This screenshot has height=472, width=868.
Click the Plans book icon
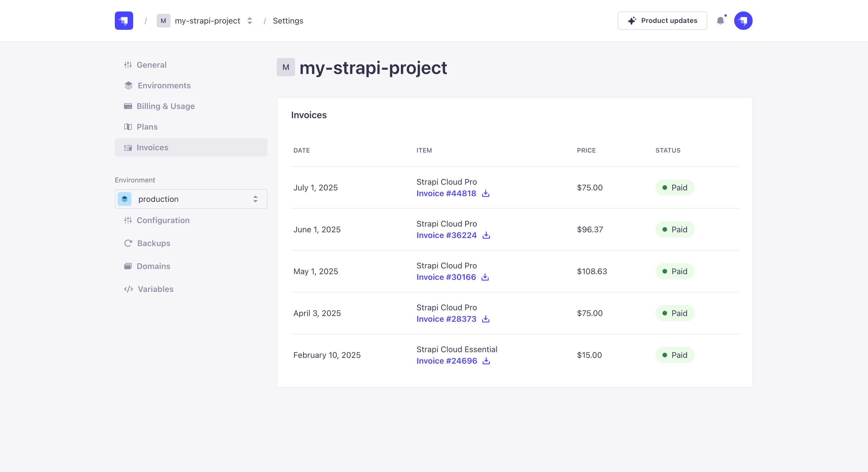[x=128, y=127]
